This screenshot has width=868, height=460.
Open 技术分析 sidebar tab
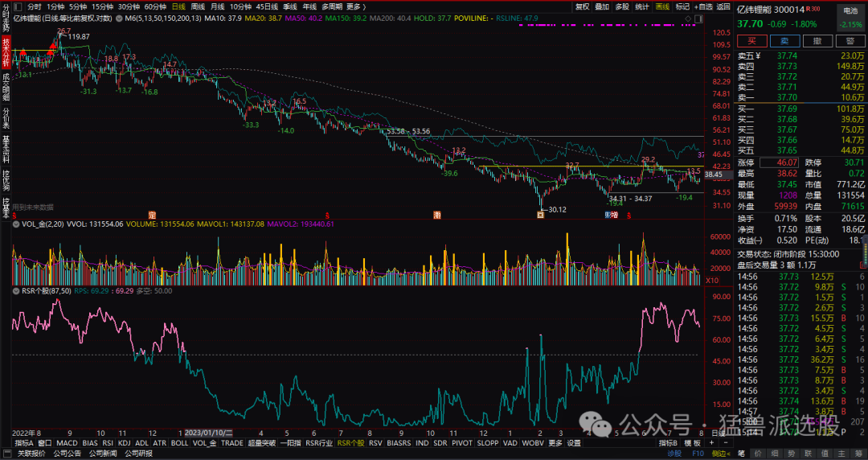point(6,52)
